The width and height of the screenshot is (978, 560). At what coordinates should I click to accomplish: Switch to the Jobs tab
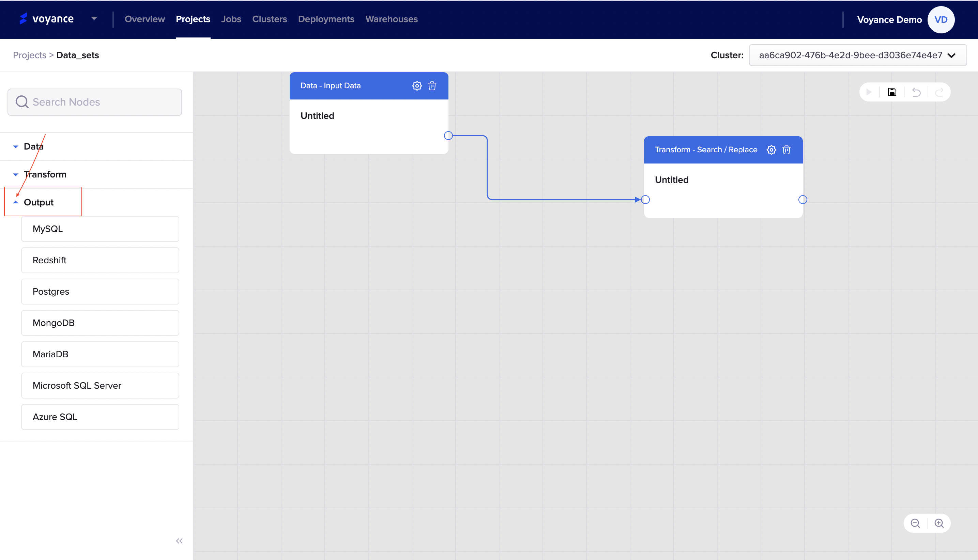coord(231,19)
